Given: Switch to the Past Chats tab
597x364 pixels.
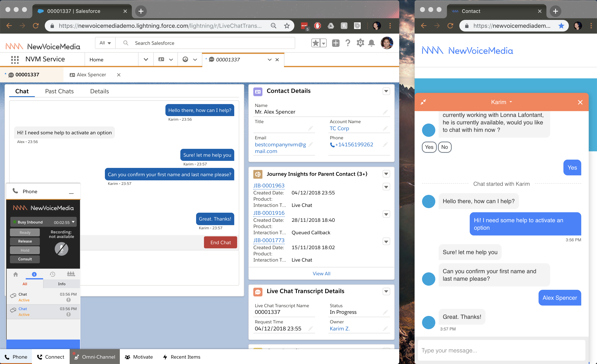Looking at the screenshot, I should point(59,91).
